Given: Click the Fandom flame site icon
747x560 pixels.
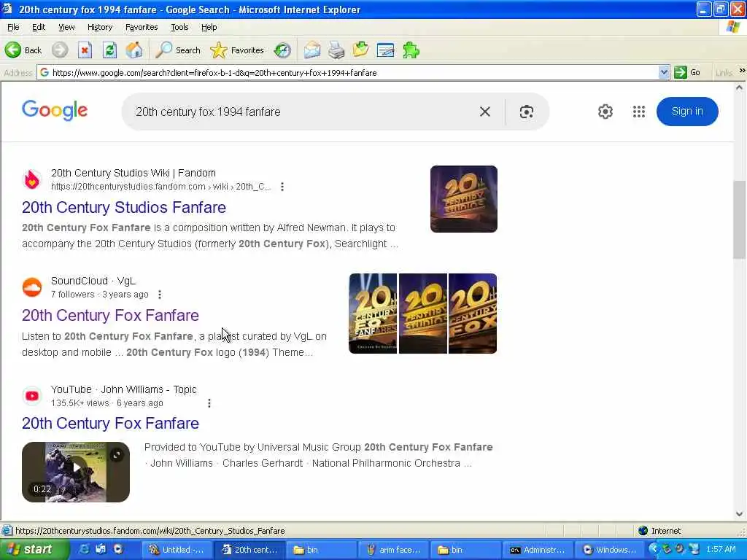Looking at the screenshot, I should [x=32, y=179].
